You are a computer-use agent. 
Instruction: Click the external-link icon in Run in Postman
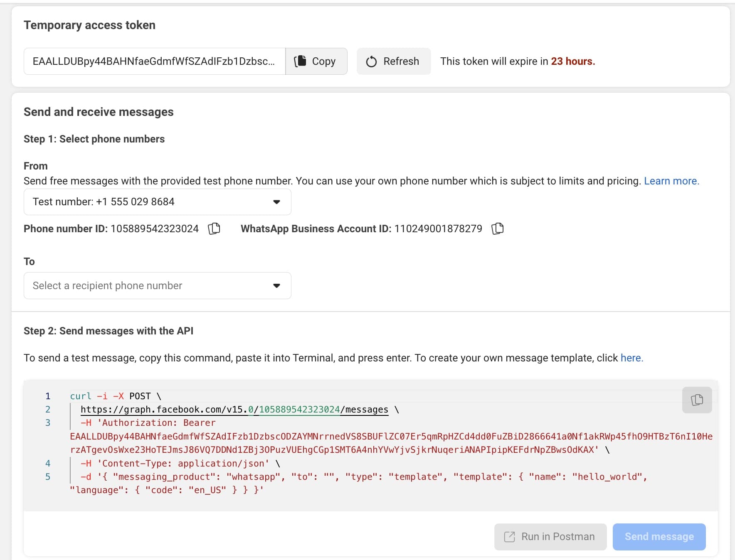point(509,537)
